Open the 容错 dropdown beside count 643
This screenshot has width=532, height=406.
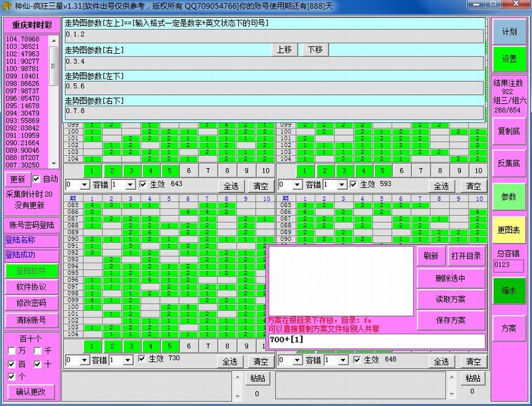122,185
